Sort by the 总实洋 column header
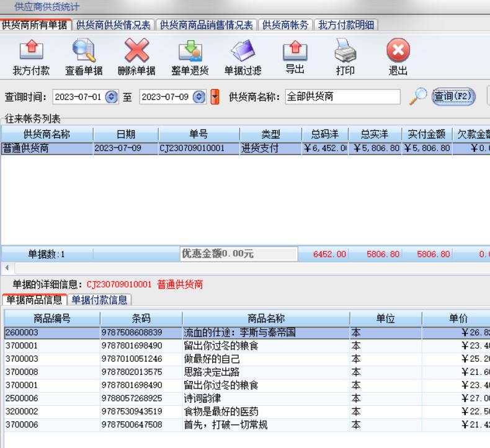This screenshot has height=448, width=490. click(x=375, y=134)
